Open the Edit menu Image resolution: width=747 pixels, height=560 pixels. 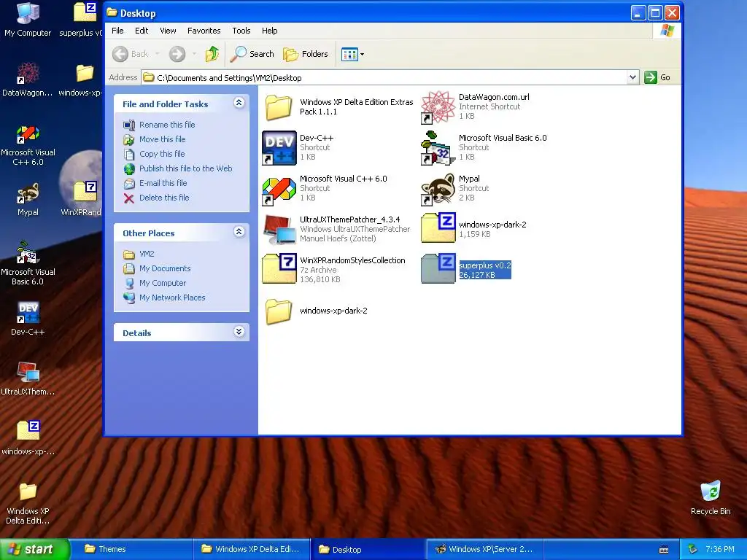coord(142,31)
